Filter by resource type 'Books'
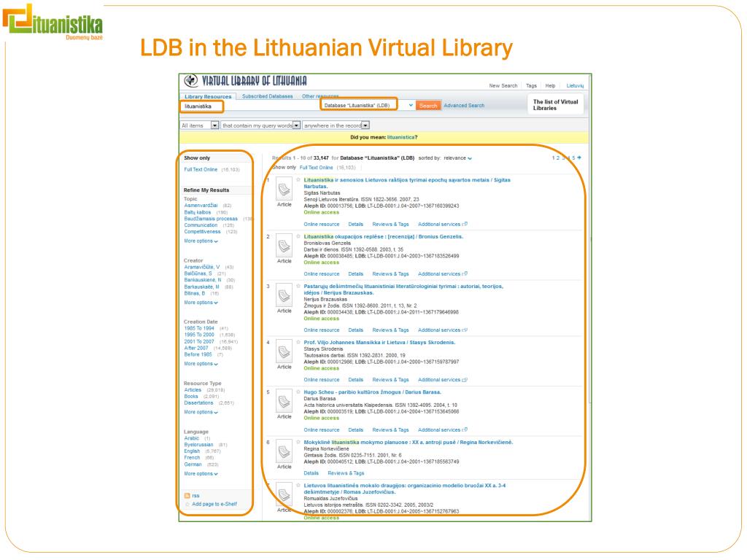747x560 pixels. click(191, 397)
